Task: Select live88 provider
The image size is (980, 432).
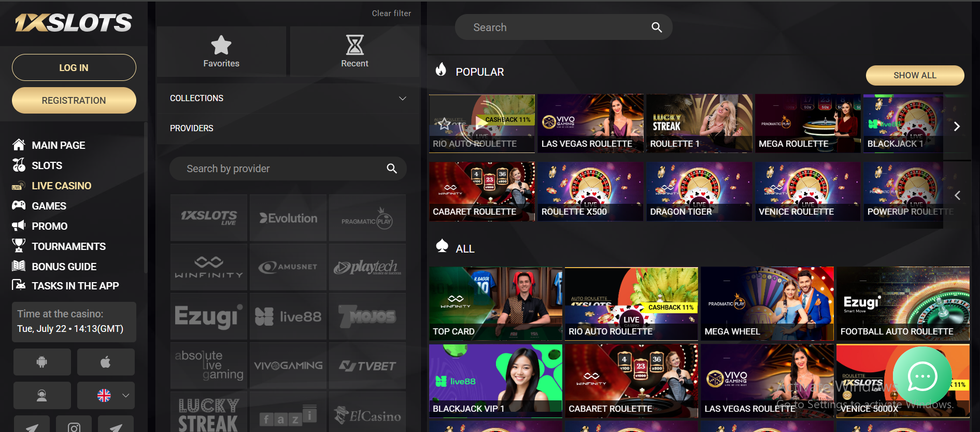Action: pos(288,316)
